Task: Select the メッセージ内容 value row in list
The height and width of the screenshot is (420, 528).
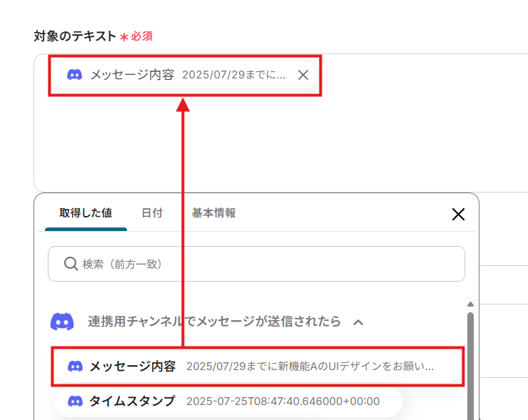Action: pyautogui.click(x=258, y=366)
